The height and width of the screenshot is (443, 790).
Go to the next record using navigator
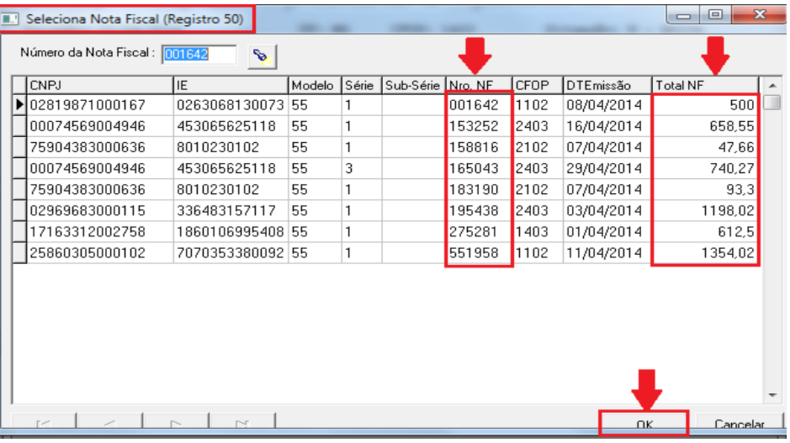(177, 425)
